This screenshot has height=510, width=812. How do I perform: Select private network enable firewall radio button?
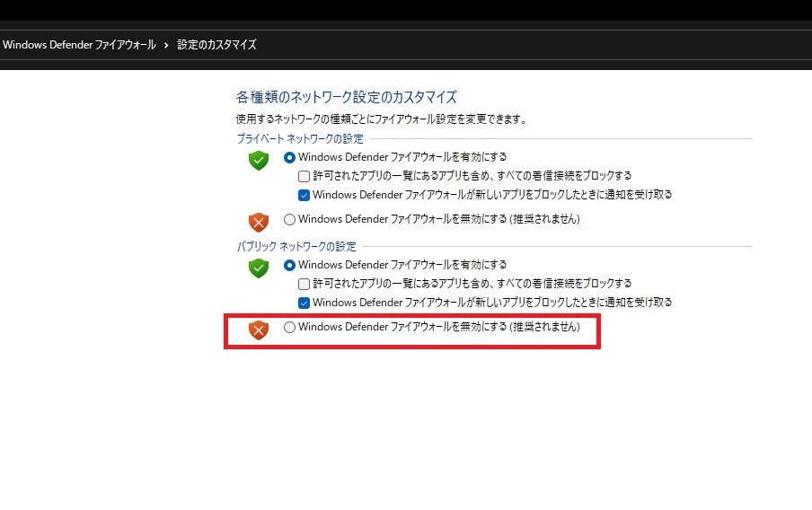[x=289, y=157]
